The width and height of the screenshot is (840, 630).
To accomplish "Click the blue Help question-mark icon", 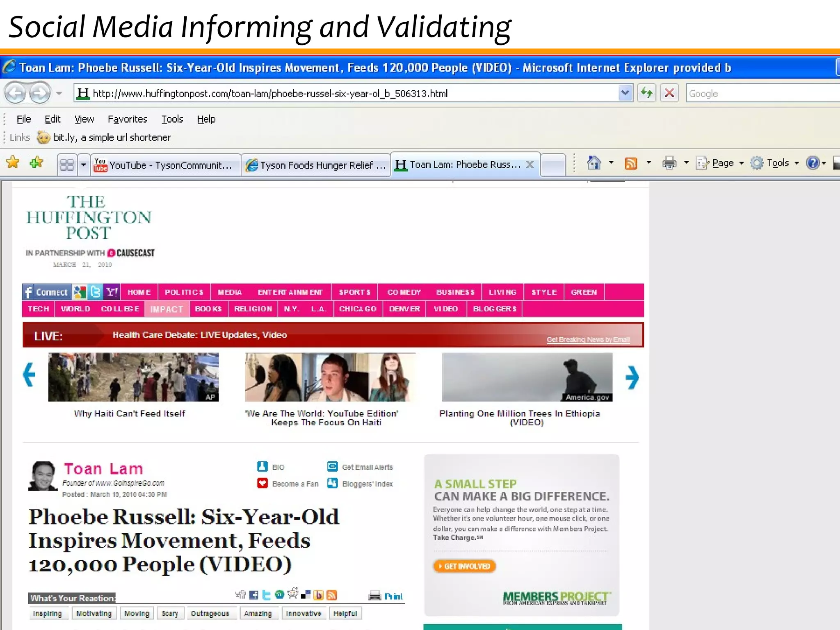I will click(813, 163).
